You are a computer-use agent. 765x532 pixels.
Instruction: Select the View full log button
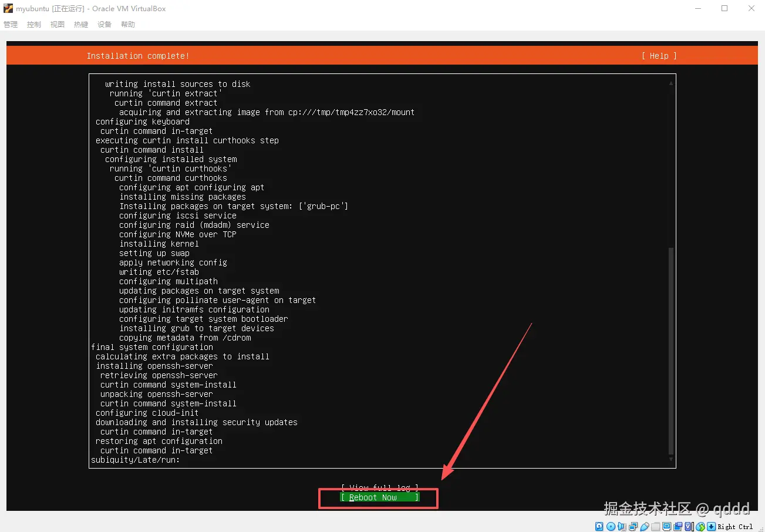(380, 488)
